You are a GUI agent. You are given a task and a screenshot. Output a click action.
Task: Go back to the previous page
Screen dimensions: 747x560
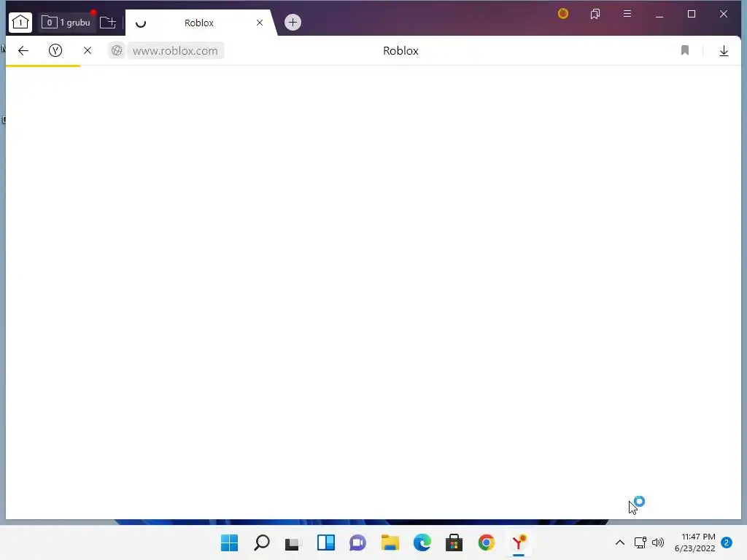(x=23, y=50)
